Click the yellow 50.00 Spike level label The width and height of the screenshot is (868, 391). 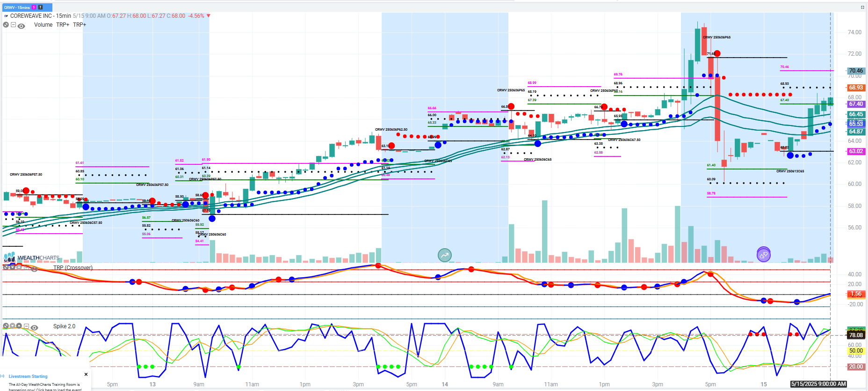tap(856, 351)
